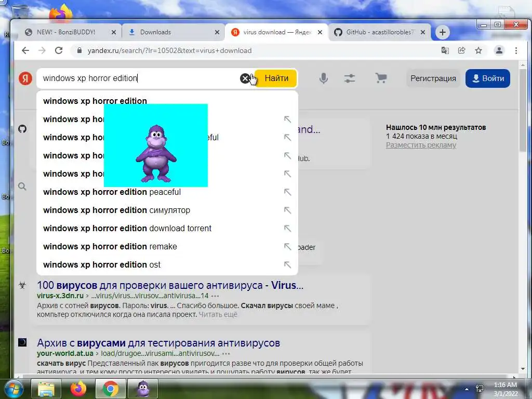Open result '100 вирусов для проверки вашего антивируса'
This screenshot has height=399, width=532.
tap(170, 285)
